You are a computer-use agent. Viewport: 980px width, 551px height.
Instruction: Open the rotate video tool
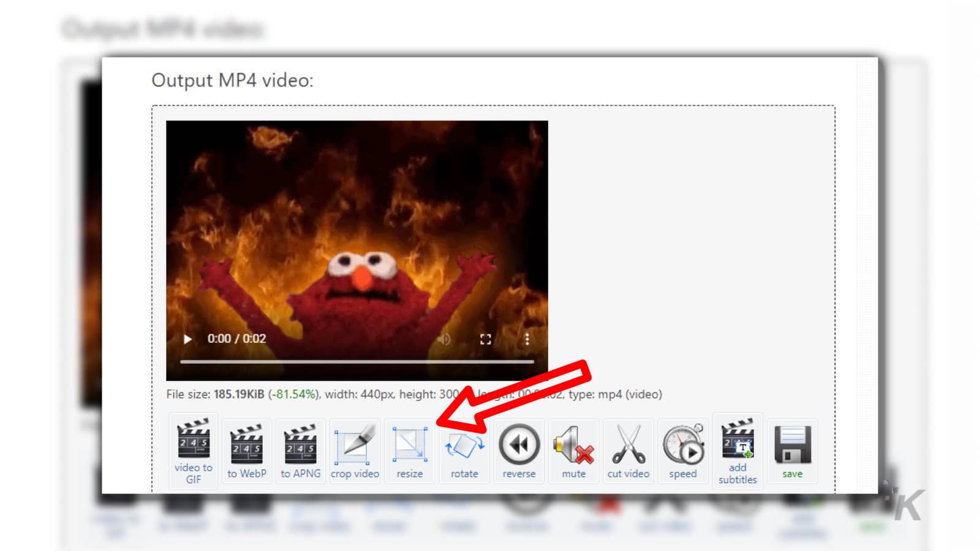pyautogui.click(x=464, y=451)
